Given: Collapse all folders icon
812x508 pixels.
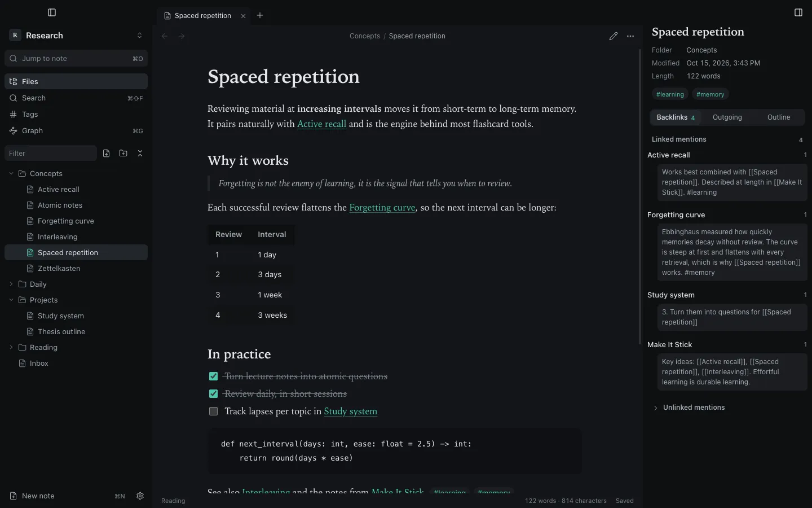Looking at the screenshot, I should click(x=140, y=153).
